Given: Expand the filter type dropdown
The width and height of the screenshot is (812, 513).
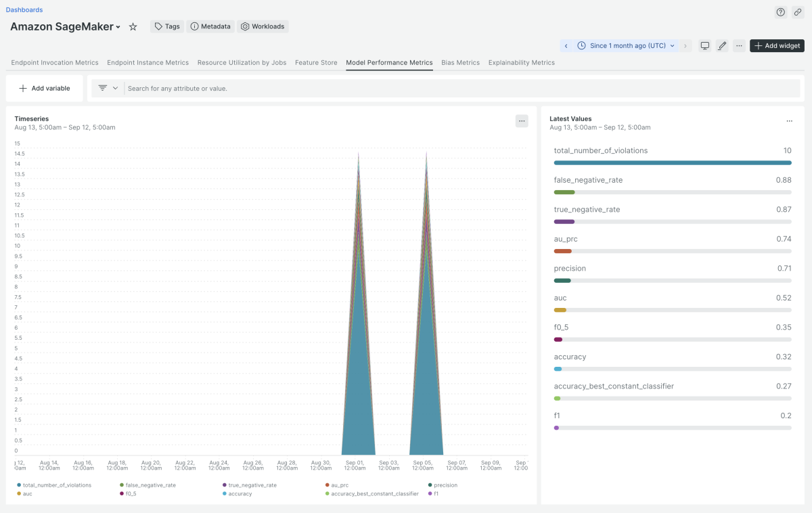Looking at the screenshot, I should (x=108, y=88).
